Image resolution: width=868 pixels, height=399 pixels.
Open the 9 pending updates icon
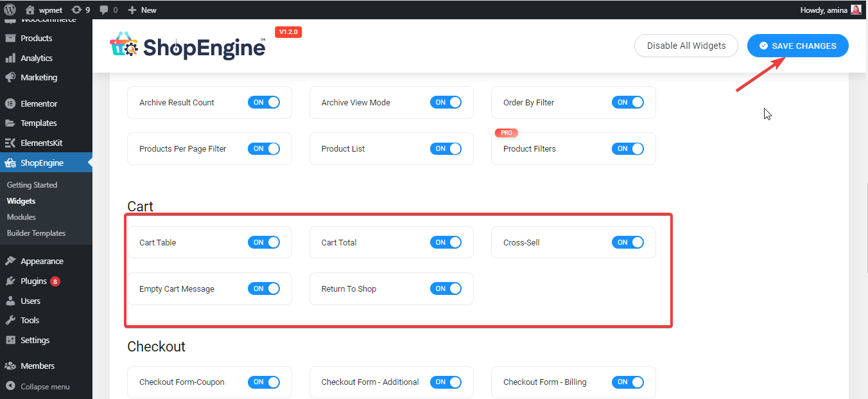(x=76, y=10)
